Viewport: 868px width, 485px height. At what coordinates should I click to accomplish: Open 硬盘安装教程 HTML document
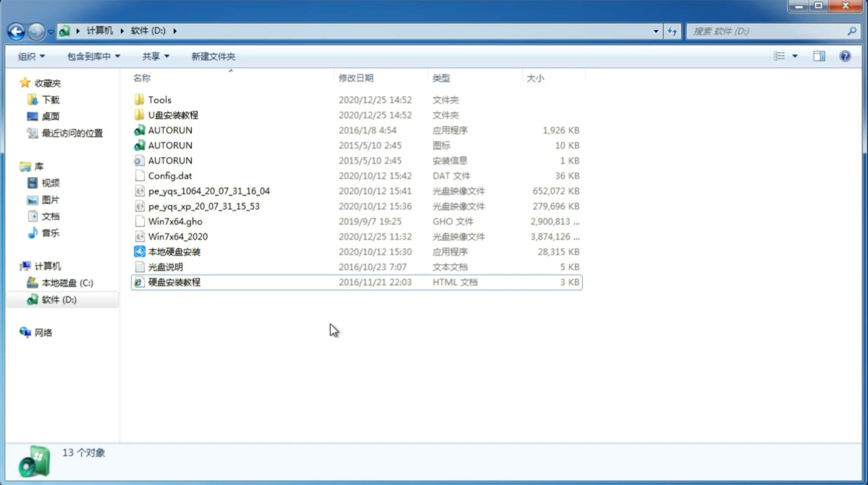click(174, 282)
